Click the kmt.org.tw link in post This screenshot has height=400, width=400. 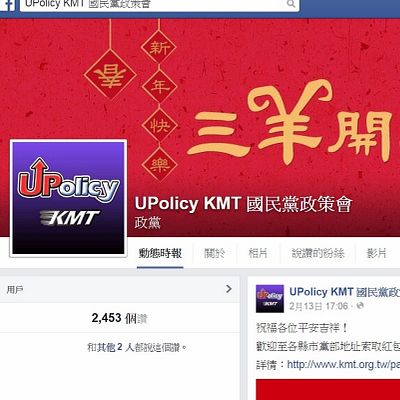click(x=343, y=364)
